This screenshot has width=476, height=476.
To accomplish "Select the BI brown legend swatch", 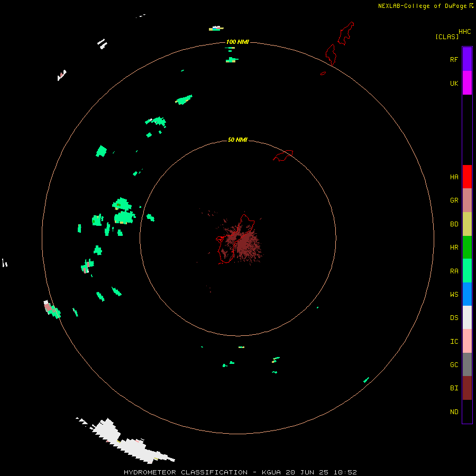I will (x=467, y=388).
